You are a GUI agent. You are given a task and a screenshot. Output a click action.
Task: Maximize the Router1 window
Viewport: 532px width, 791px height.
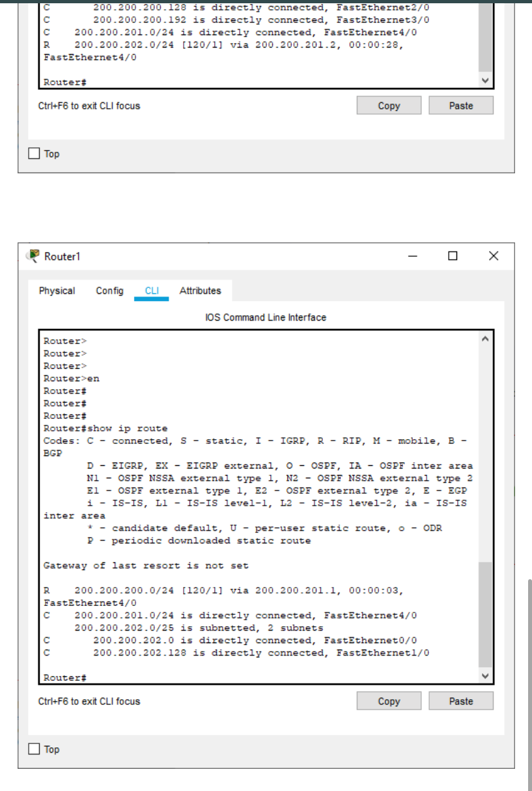(x=451, y=255)
